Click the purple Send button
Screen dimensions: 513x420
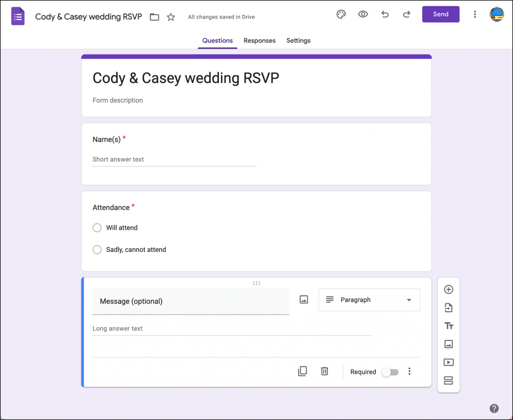[x=441, y=15]
